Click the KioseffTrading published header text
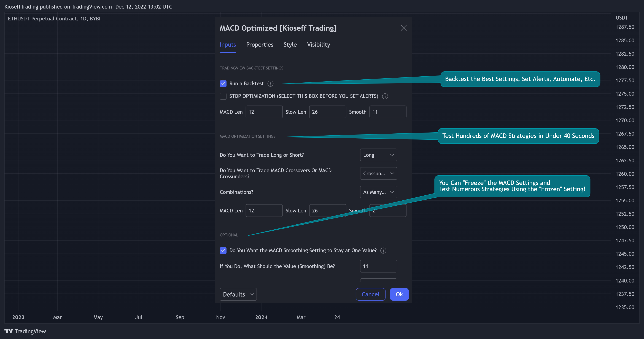The image size is (644, 339). (88, 7)
